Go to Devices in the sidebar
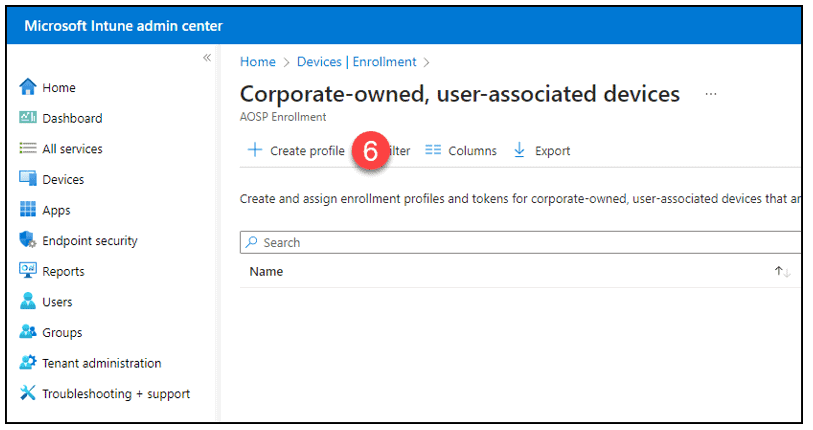The width and height of the screenshot is (813, 430). (63, 179)
